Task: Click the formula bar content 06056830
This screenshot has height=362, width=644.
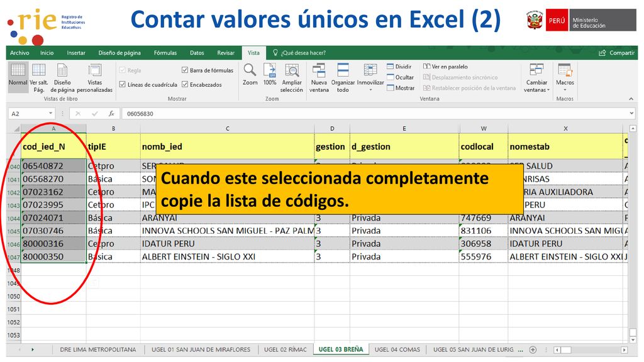Action: click(140, 114)
